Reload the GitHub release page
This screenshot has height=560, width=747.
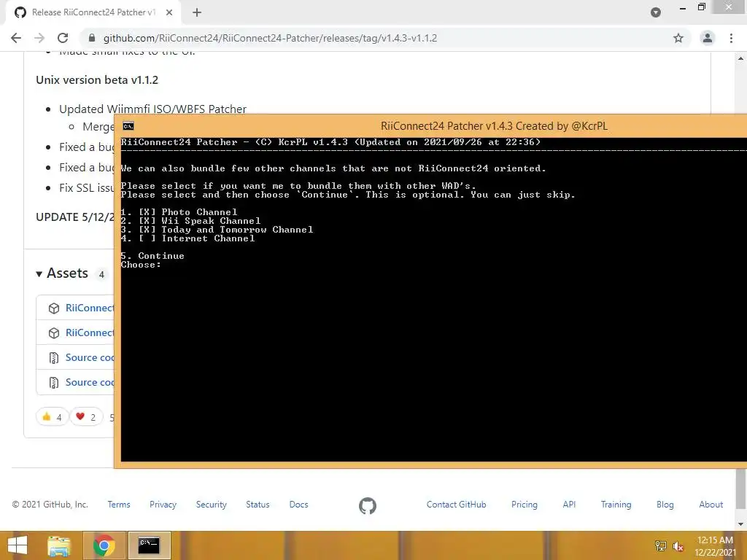[63, 38]
